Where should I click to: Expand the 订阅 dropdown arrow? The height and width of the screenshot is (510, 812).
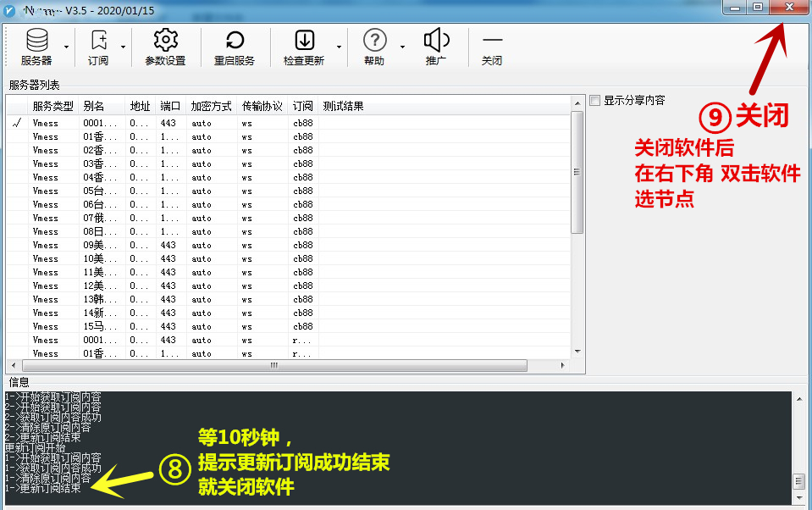(x=123, y=47)
